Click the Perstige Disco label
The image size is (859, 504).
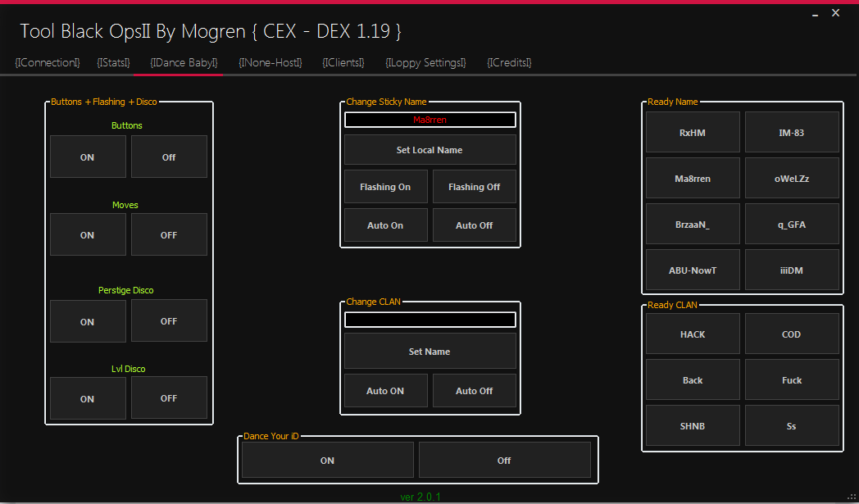point(126,290)
